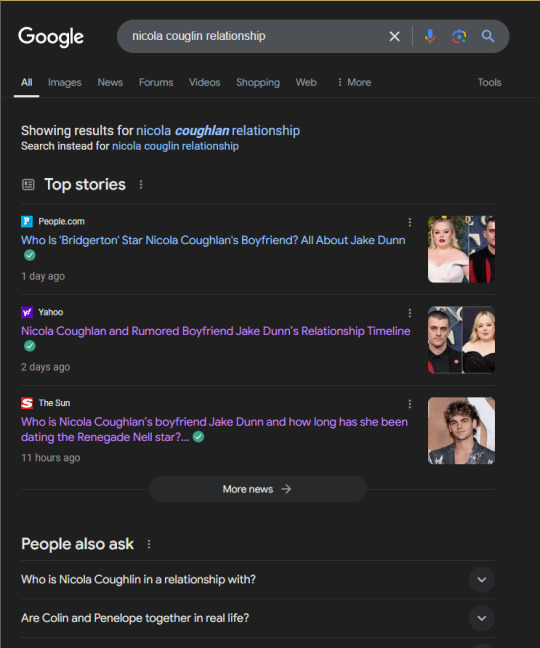
Task: Click the 'People.com' source name
Action: point(62,222)
